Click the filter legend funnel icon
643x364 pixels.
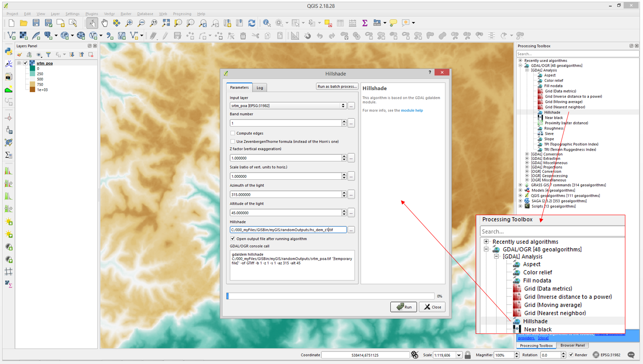point(49,55)
